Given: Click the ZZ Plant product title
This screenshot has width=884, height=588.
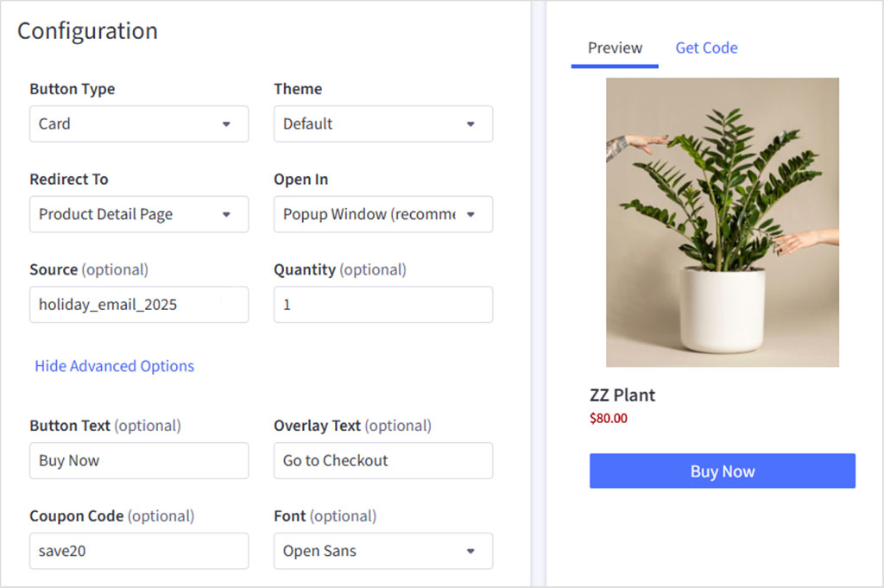Looking at the screenshot, I should pyautogui.click(x=622, y=395).
